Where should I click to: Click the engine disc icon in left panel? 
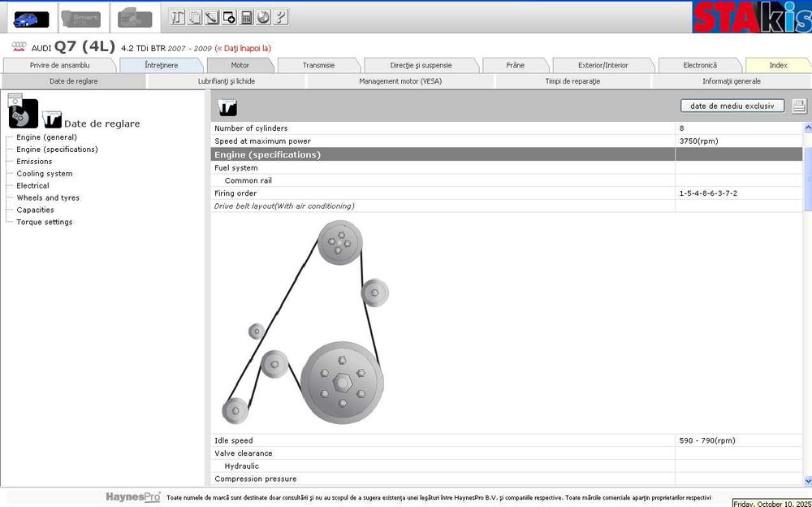pyautogui.click(x=23, y=113)
